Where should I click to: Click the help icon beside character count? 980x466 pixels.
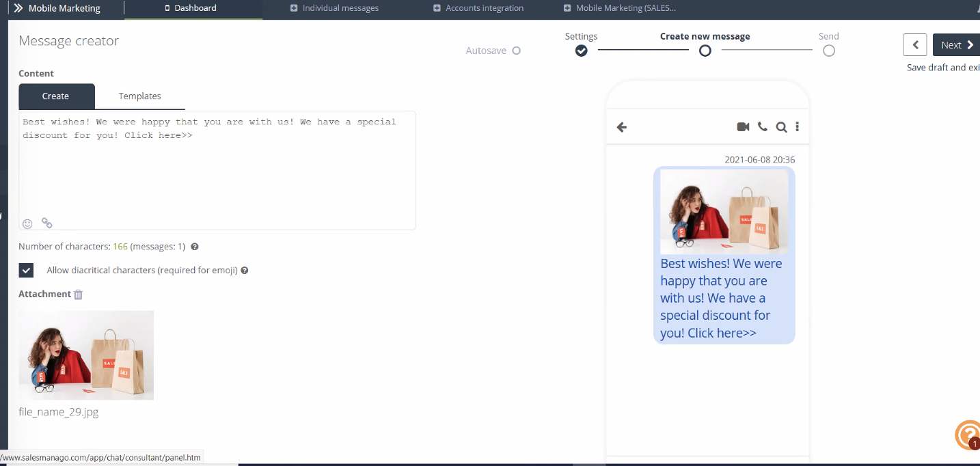(x=195, y=247)
